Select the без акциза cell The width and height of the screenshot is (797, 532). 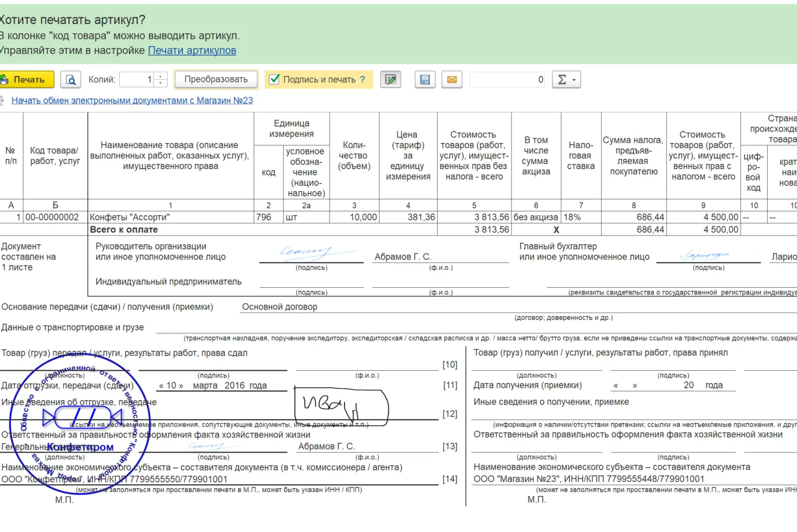pyautogui.click(x=536, y=217)
